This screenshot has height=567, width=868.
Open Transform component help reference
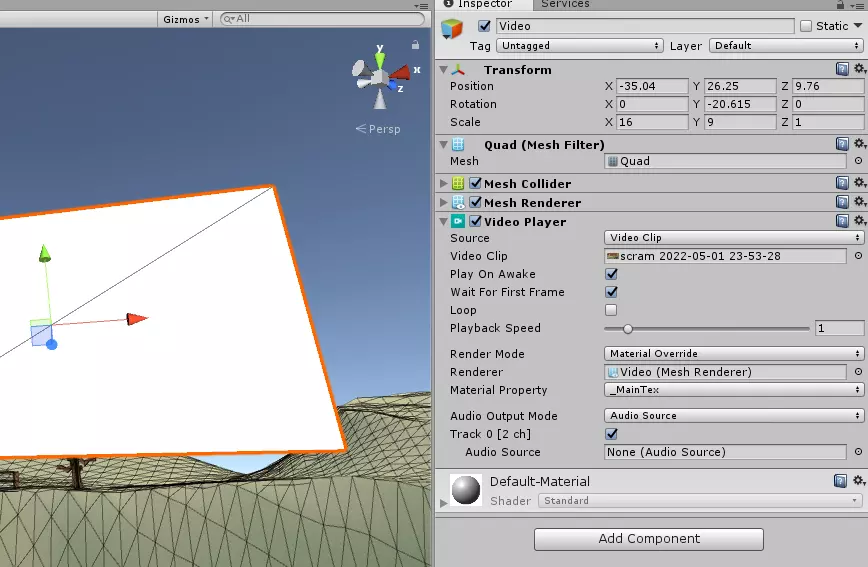[x=841, y=69]
